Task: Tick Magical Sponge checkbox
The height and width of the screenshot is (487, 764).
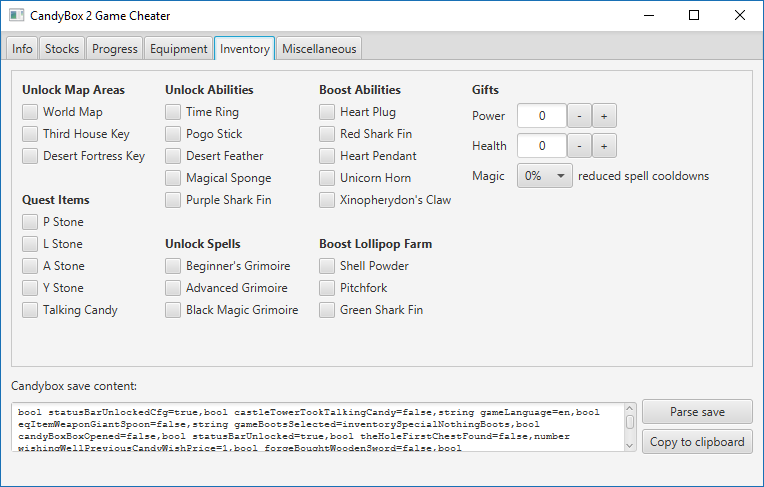Action: point(173,178)
